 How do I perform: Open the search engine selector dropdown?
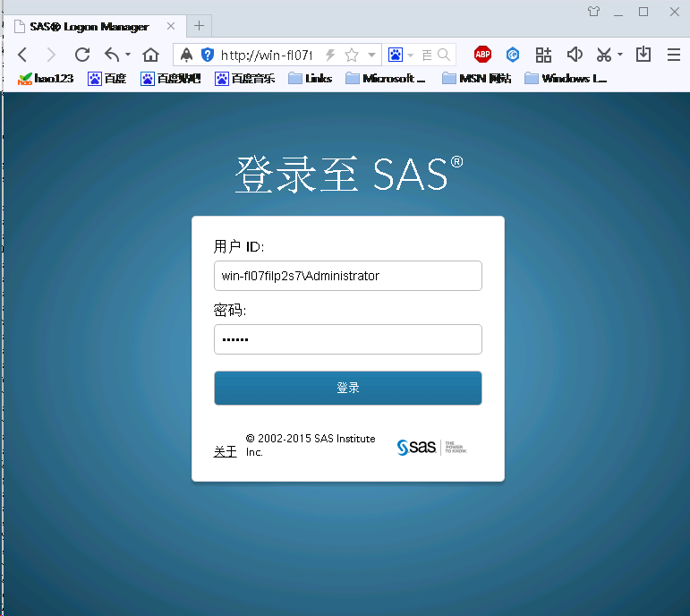pyautogui.click(x=411, y=55)
